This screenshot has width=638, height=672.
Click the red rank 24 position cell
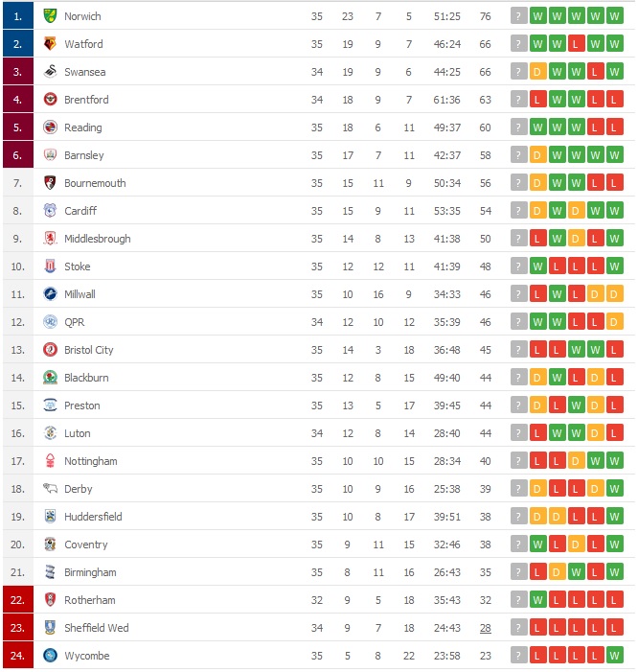pyautogui.click(x=18, y=656)
